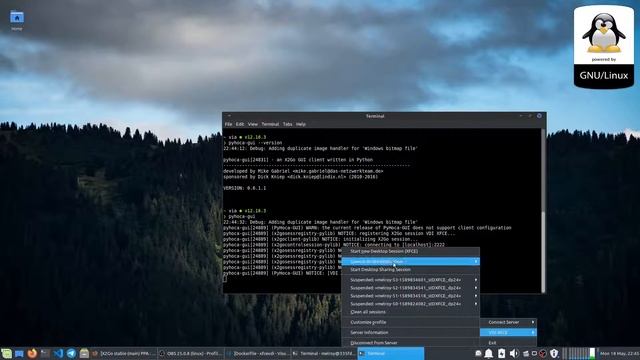The image size is (640, 360).
Task: Select Exit in the tray menu
Action: point(508,343)
